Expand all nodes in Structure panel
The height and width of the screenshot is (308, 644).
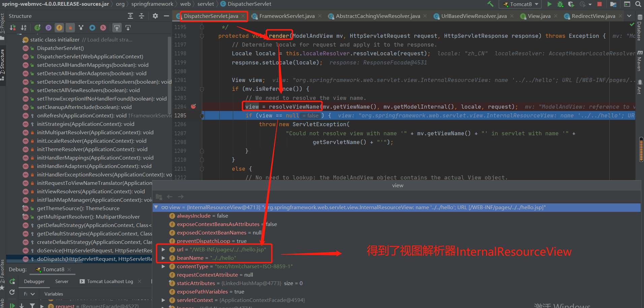pos(130,16)
